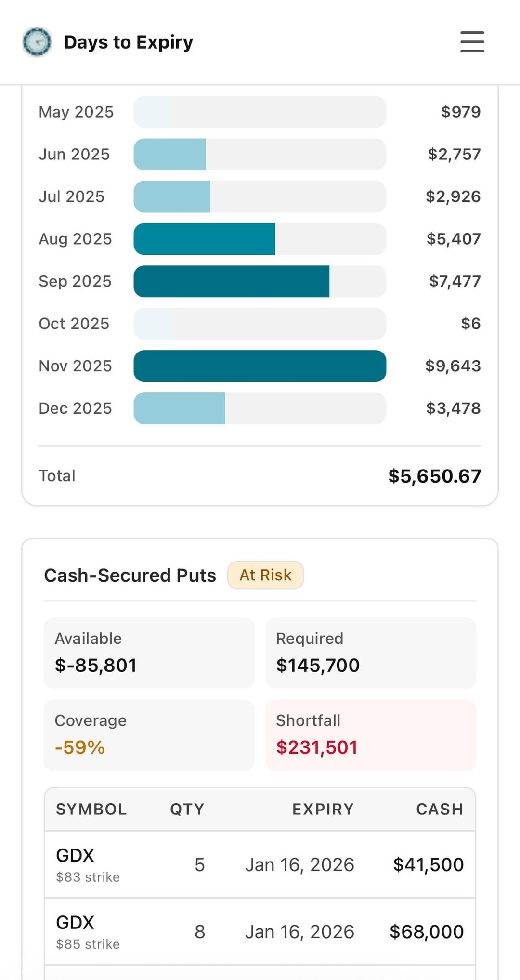Click the Coverage -59% card
Viewport: 520px width, 980px height.
tap(149, 735)
